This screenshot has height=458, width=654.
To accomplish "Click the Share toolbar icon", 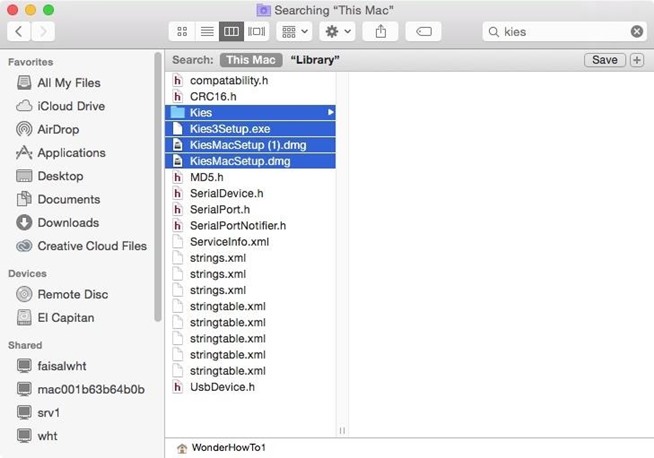I will [380, 32].
